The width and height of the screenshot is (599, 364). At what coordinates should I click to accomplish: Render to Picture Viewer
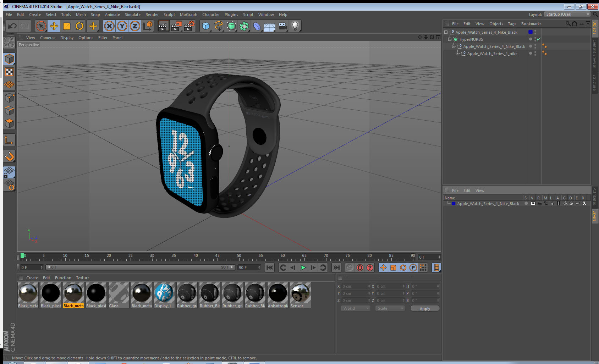[x=176, y=26]
